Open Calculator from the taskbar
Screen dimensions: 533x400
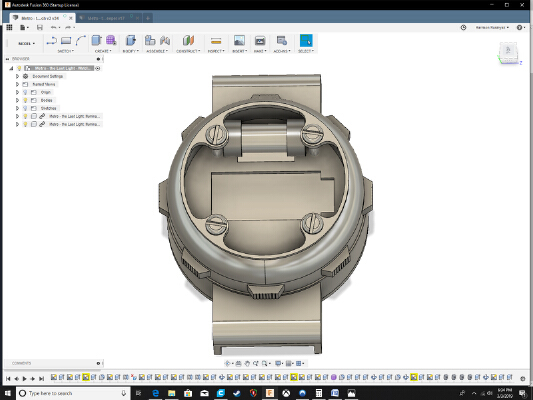coord(319,393)
